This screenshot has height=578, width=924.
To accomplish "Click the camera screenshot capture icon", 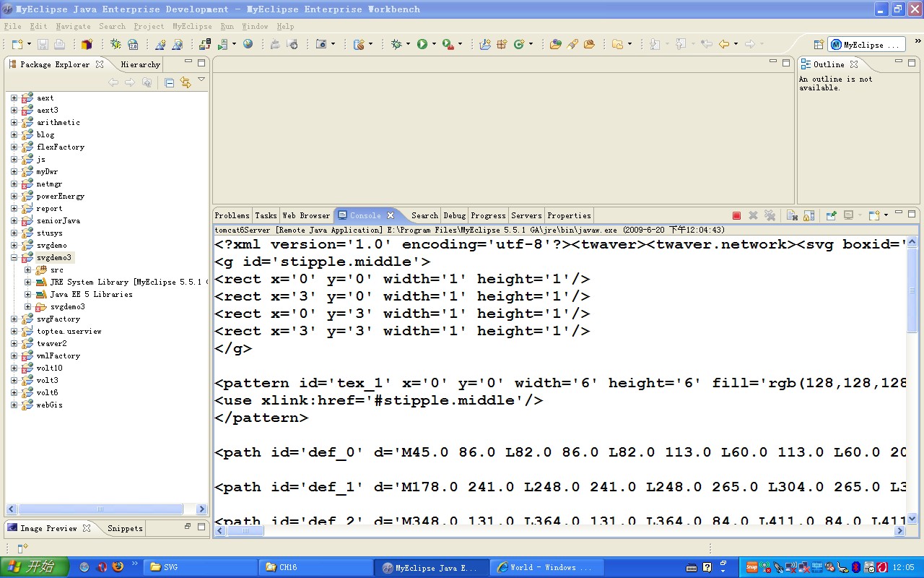I will (x=322, y=44).
